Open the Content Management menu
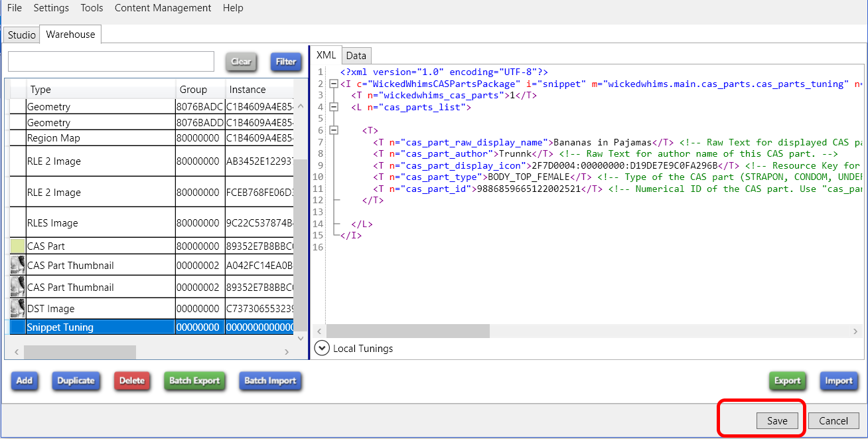Viewport: 868px width, 439px height. 163,8
